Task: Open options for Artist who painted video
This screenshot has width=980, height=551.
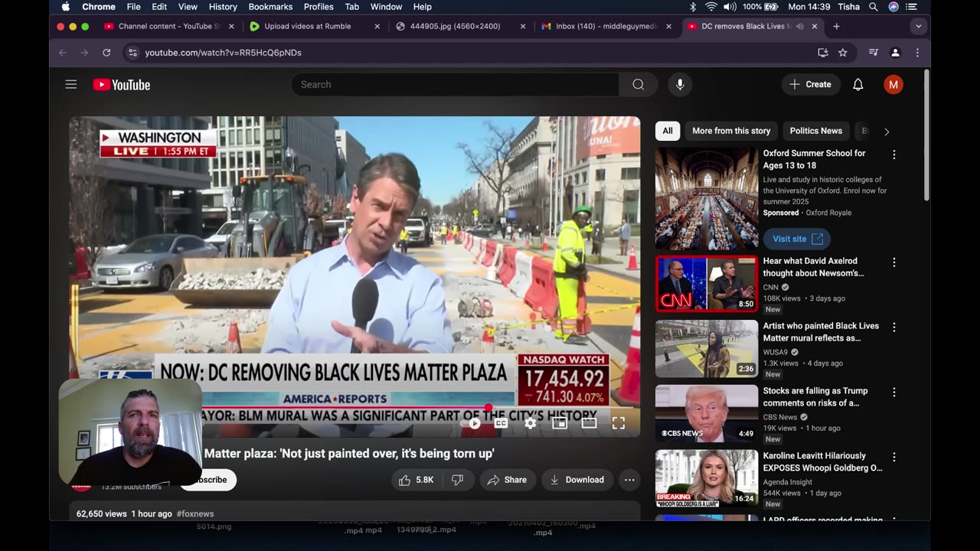Action: [x=893, y=328]
